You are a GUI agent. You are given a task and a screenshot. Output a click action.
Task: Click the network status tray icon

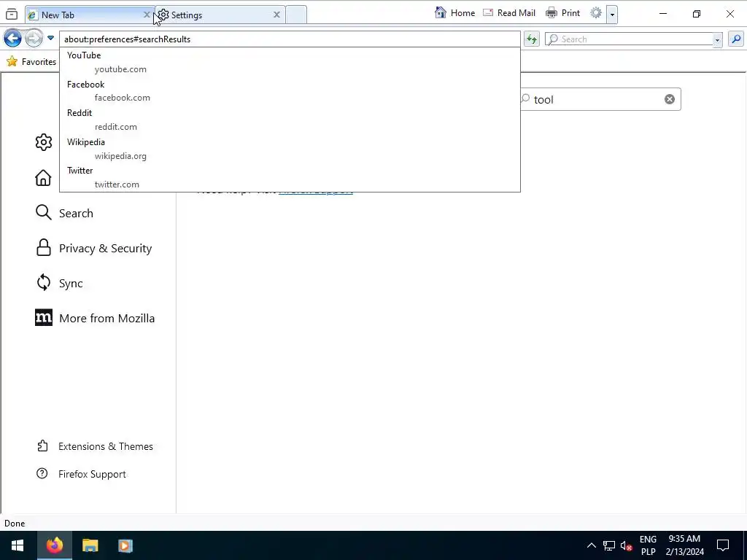click(x=609, y=545)
